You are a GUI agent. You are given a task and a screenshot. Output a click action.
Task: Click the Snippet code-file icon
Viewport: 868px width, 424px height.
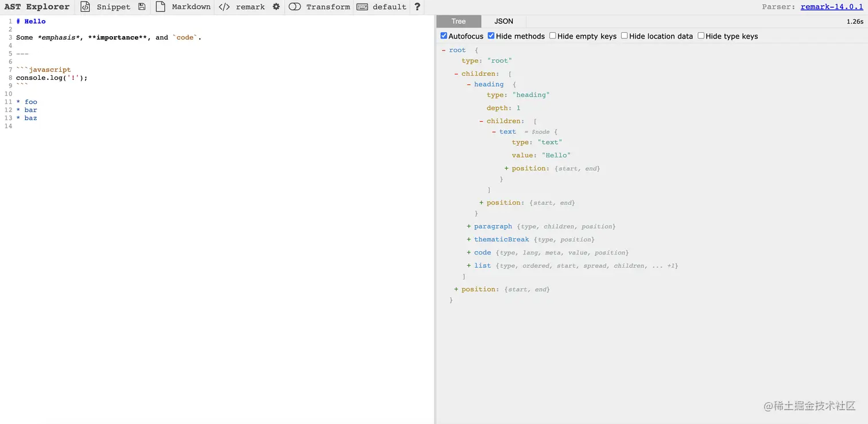click(x=85, y=7)
